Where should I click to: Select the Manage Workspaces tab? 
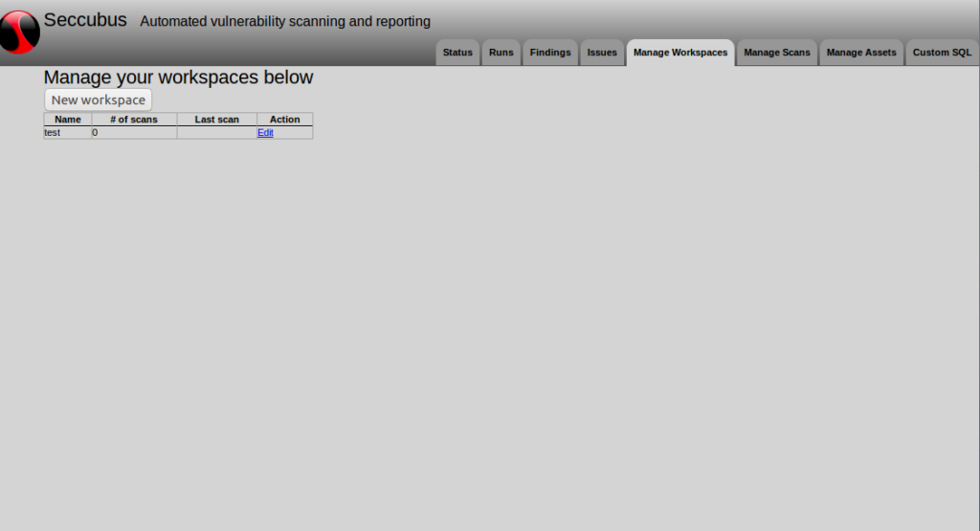680,53
